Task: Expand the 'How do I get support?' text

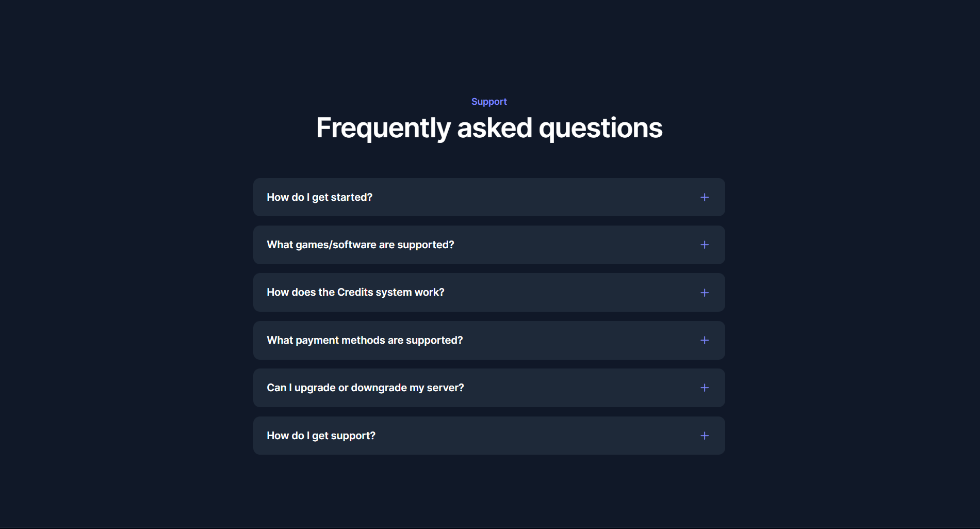Action: (321, 436)
